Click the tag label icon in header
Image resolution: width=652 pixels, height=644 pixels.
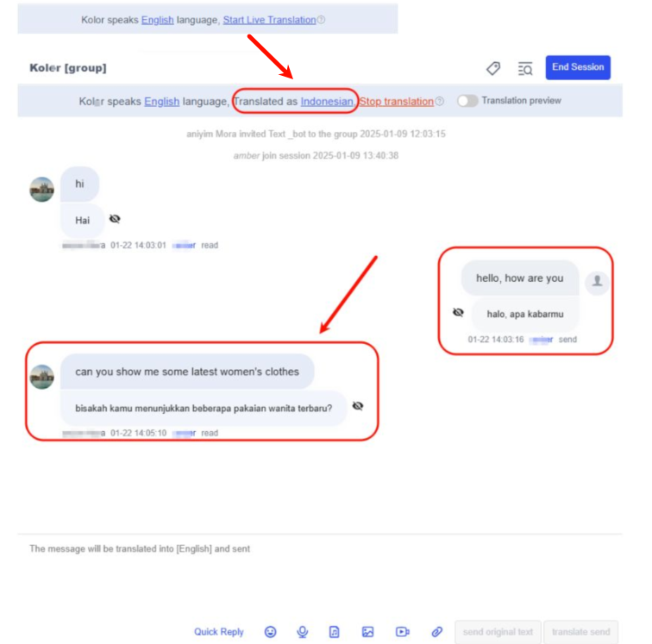coord(493,68)
